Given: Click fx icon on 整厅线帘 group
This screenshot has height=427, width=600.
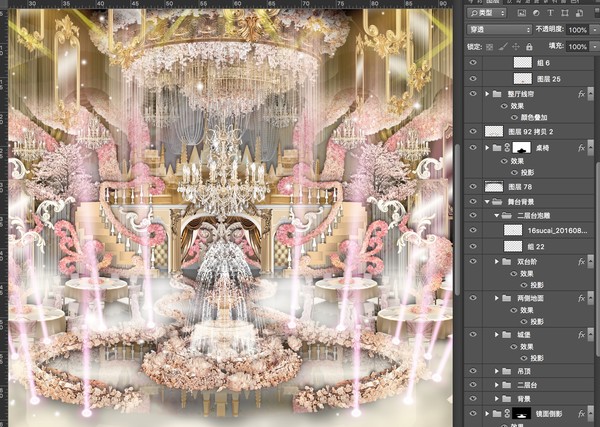Looking at the screenshot, I should pos(582,94).
